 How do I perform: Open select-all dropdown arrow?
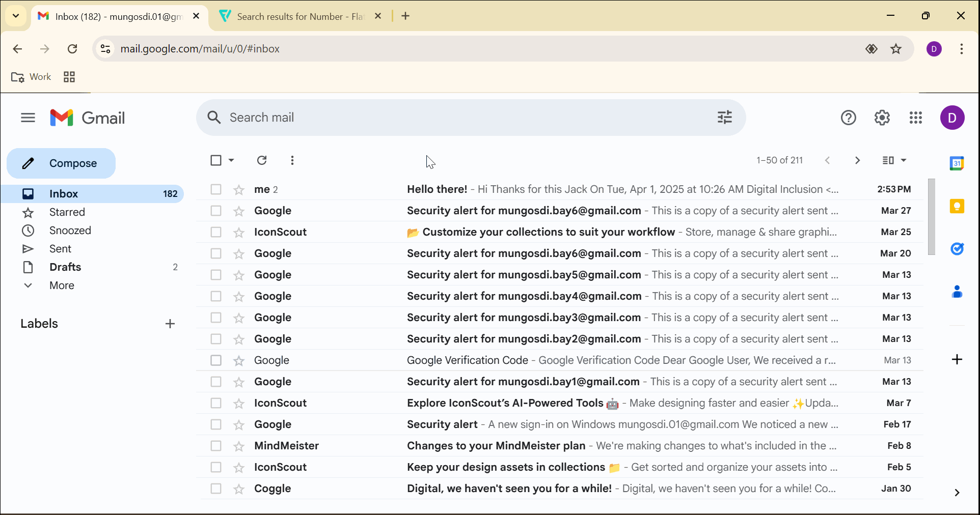coord(231,160)
